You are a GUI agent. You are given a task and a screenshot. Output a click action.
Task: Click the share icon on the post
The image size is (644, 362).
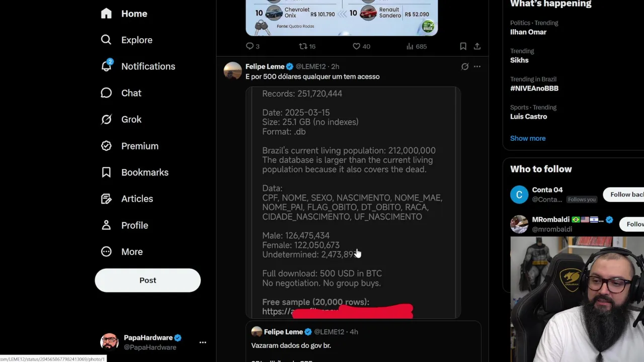pos(477,46)
